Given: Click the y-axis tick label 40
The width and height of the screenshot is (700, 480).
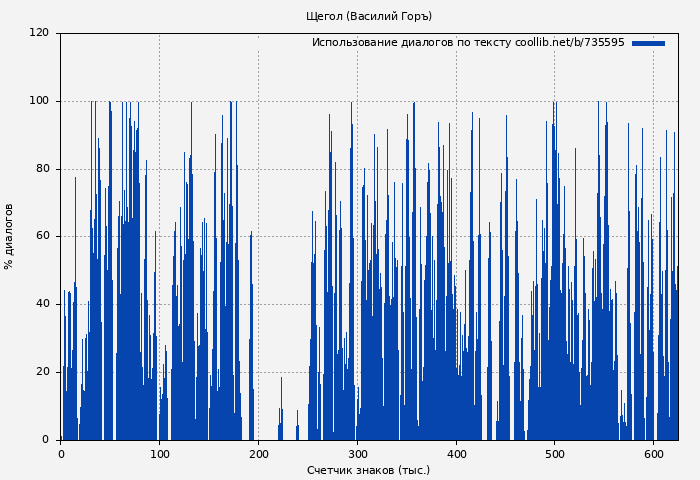Looking at the screenshot, I should (x=42, y=304).
